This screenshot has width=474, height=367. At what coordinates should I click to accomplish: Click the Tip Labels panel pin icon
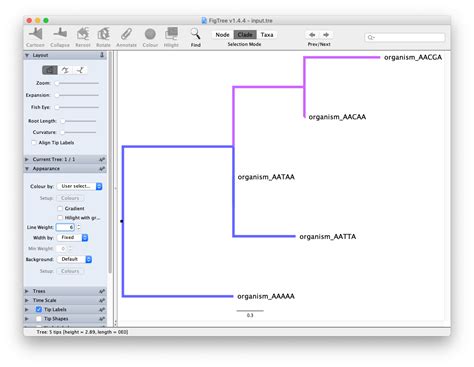point(102,310)
